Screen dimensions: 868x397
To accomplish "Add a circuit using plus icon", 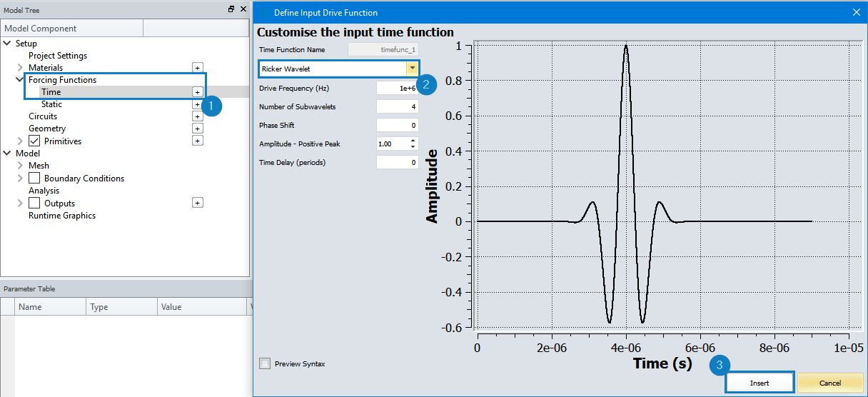I will tap(197, 116).
